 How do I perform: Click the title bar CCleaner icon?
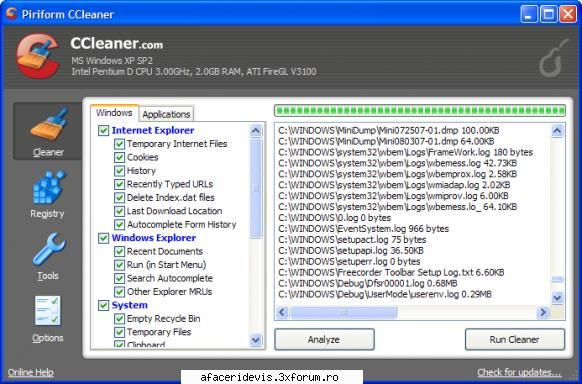[11, 14]
